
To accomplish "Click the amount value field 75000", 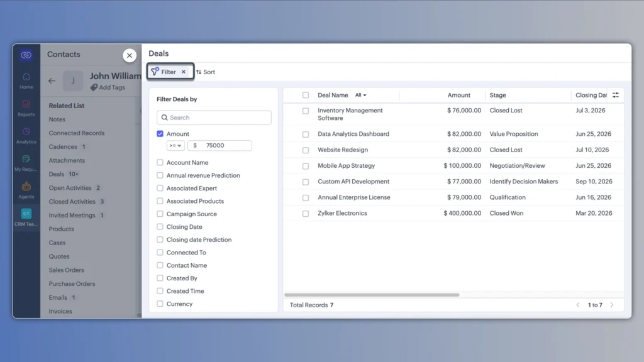I will coord(219,145).
